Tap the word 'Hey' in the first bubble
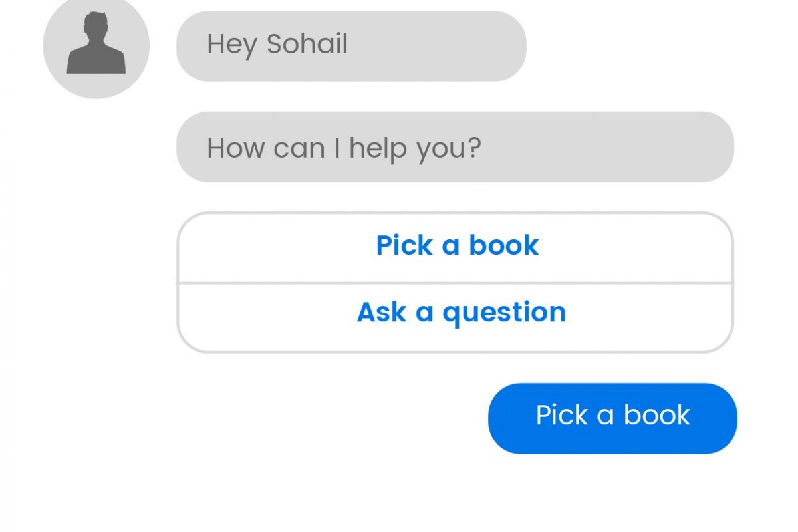The image size is (798, 532). (232, 46)
